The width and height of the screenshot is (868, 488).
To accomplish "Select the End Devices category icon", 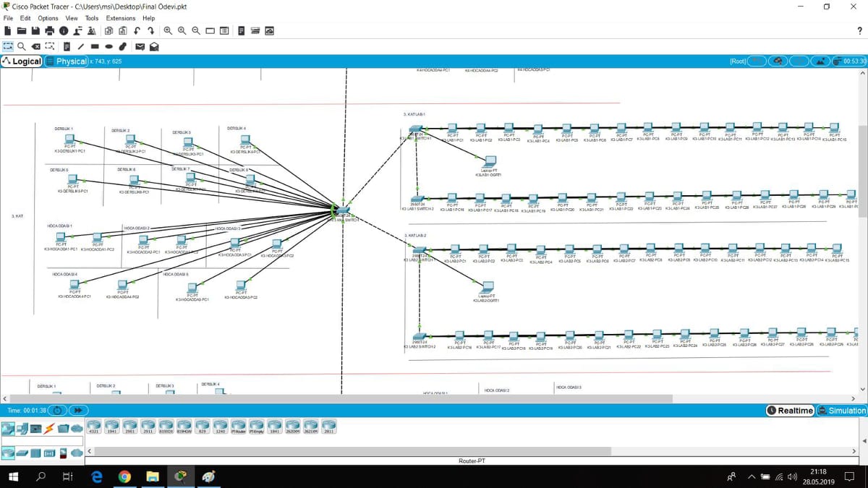I will pyautogui.click(x=22, y=429).
